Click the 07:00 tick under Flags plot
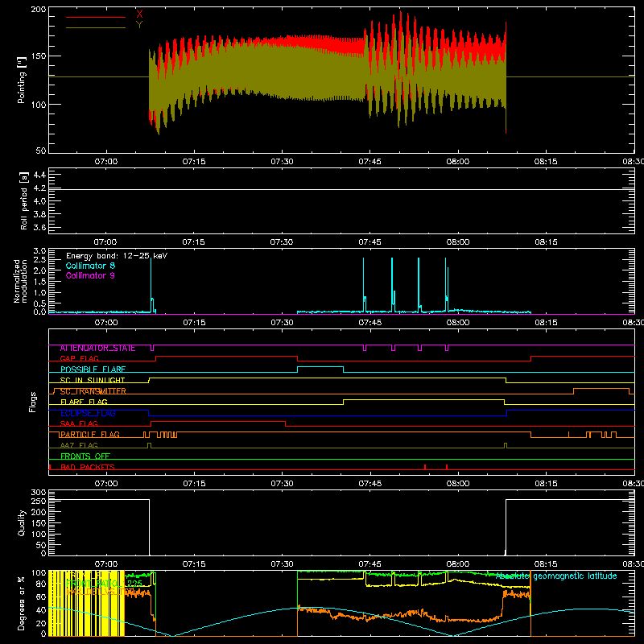 106,484
